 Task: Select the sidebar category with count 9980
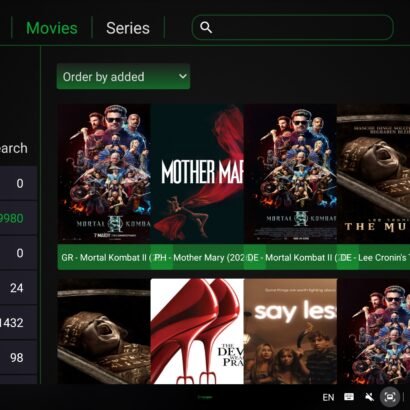click(18, 218)
